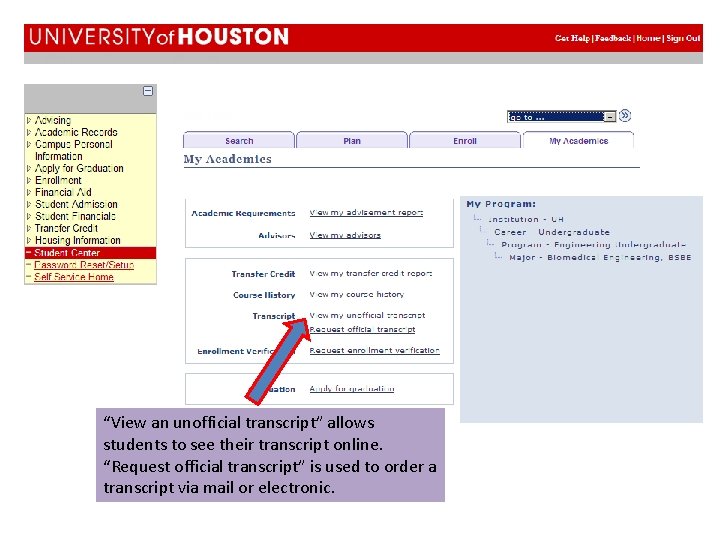Expand the Housing Information triangle
The width and height of the screenshot is (720, 540).
(x=29, y=240)
